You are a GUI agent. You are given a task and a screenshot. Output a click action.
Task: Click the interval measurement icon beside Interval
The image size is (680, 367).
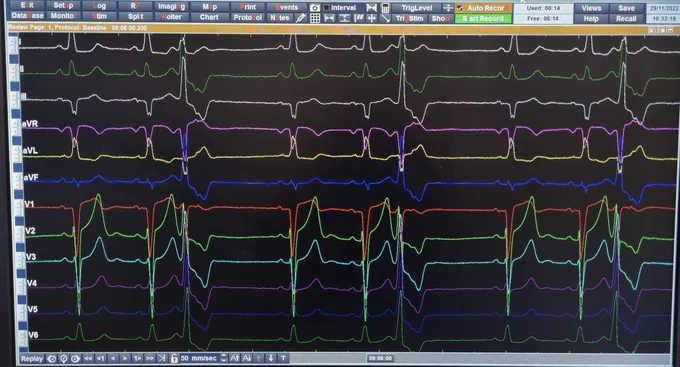point(371,8)
